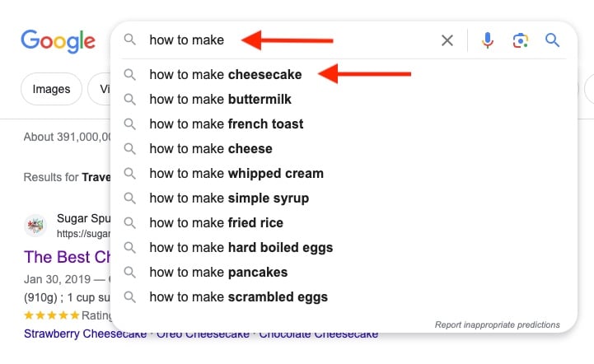Pick "how to make french toast" suggestion
The image size is (594, 364).
pos(226,124)
